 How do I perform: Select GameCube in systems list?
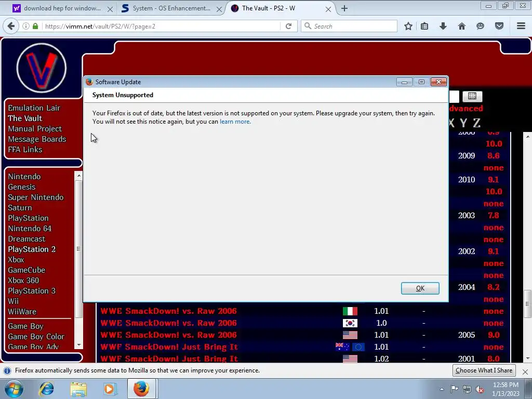26,270
